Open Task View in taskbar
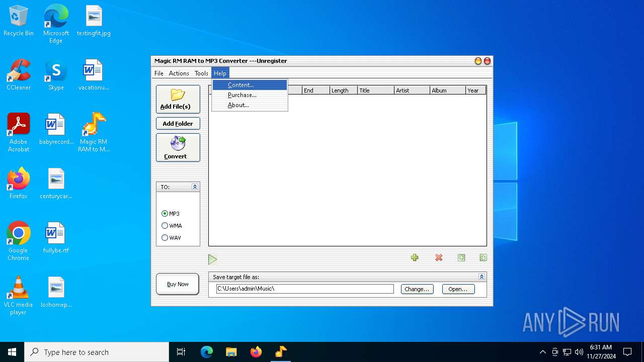The width and height of the screenshot is (644, 362). pos(181,352)
